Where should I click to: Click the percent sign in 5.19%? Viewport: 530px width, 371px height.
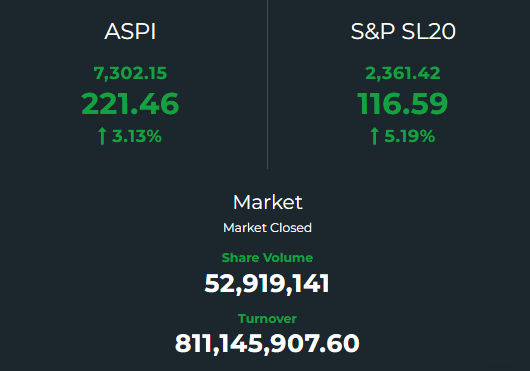click(427, 136)
